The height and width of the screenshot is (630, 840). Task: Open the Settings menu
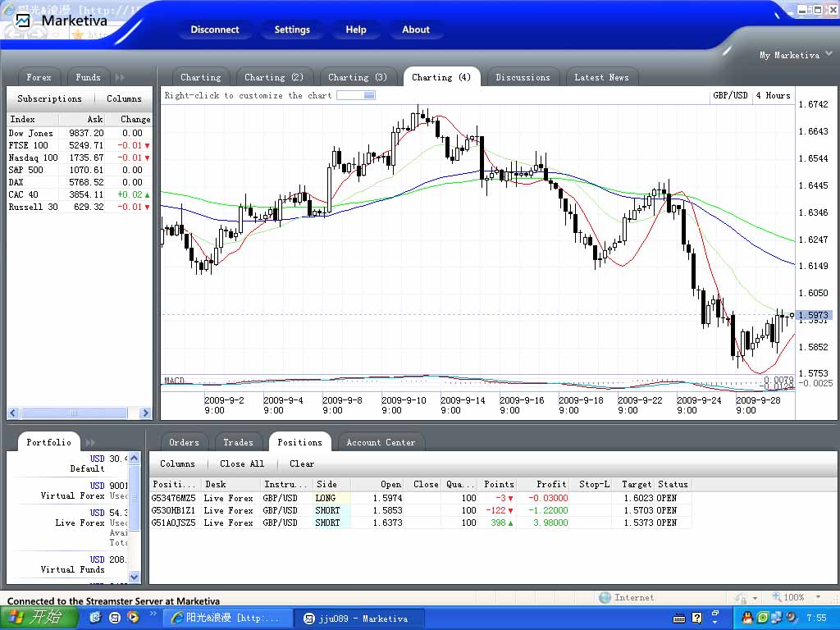292,30
